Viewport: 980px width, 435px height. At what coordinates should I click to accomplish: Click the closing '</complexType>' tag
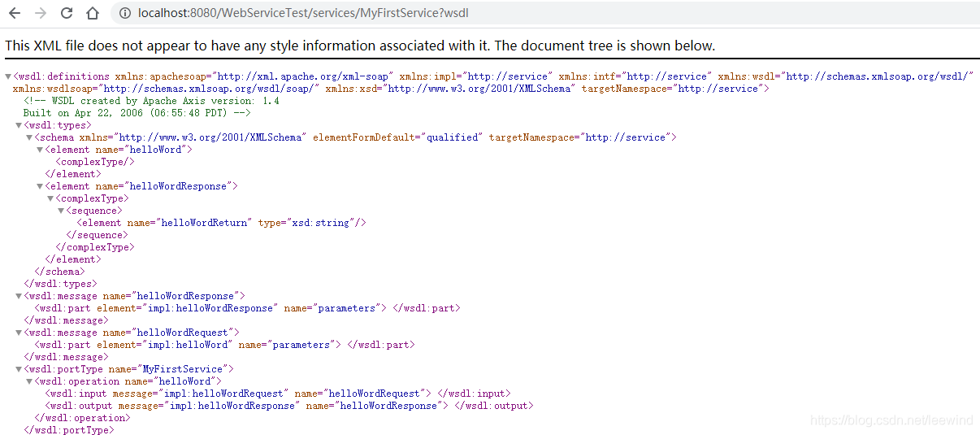[x=94, y=247]
